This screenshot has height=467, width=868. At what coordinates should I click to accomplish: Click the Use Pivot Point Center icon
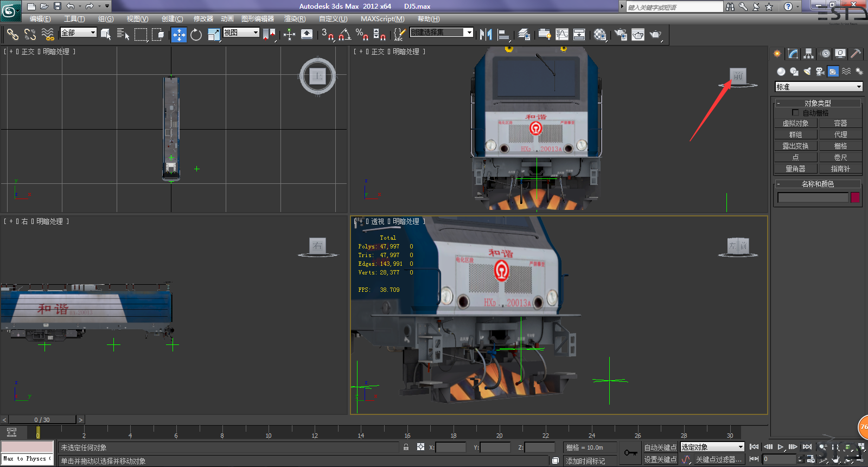(x=269, y=35)
